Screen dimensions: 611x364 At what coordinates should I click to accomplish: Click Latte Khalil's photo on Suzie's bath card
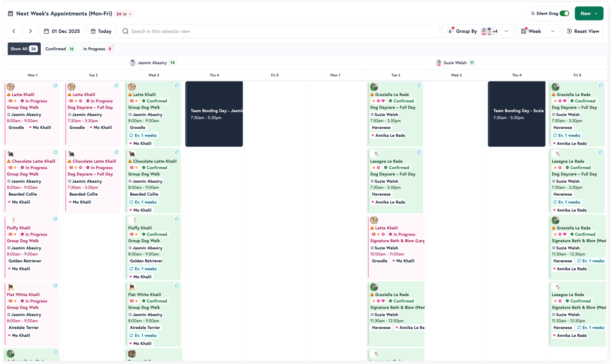point(374,220)
